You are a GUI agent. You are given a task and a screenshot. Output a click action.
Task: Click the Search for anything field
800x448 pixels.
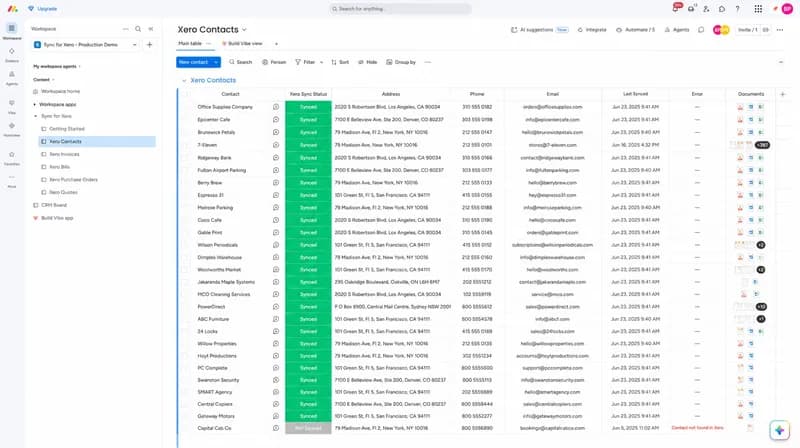(400, 9)
